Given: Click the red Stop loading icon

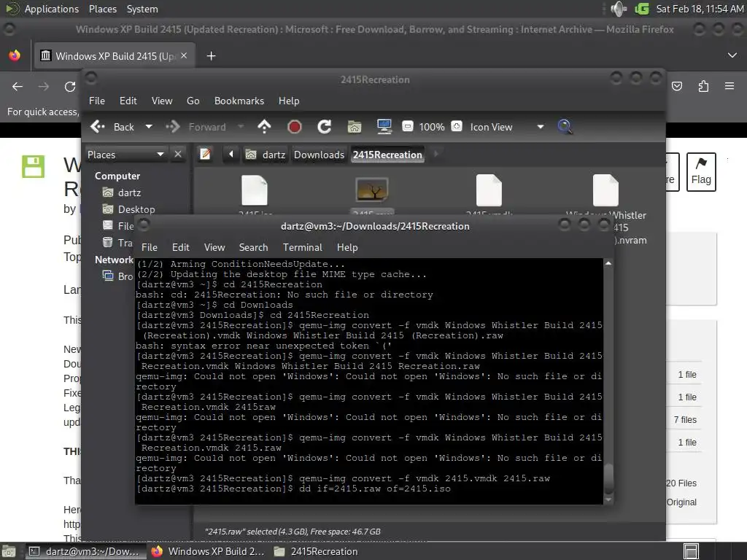Looking at the screenshot, I should [x=295, y=127].
